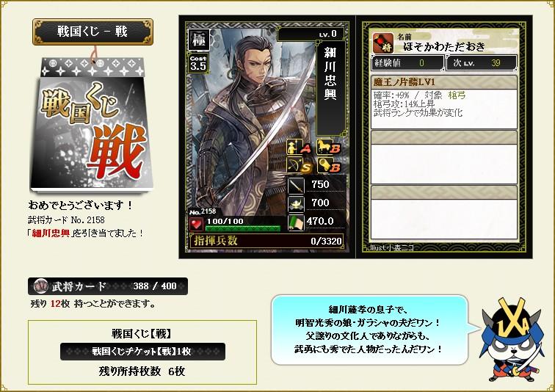Click the 指揮兵数 0/3320 bar
This screenshot has height=392, width=555.
pyautogui.click(x=267, y=241)
